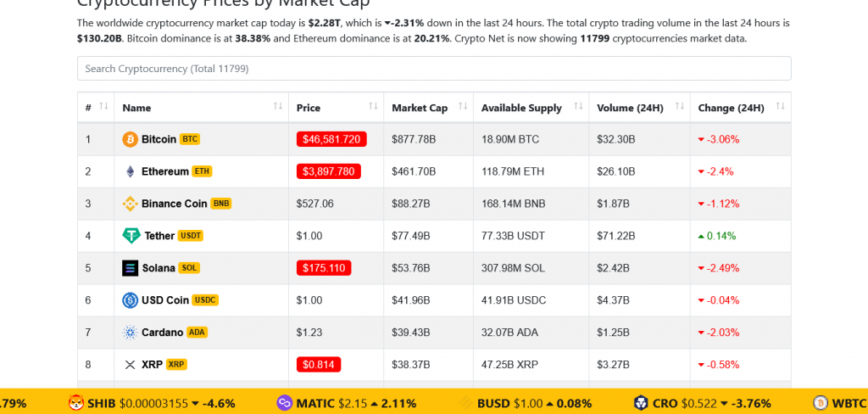Click the MATIC icon in ticker bar
The width and height of the screenshot is (868, 414).
pos(284,402)
